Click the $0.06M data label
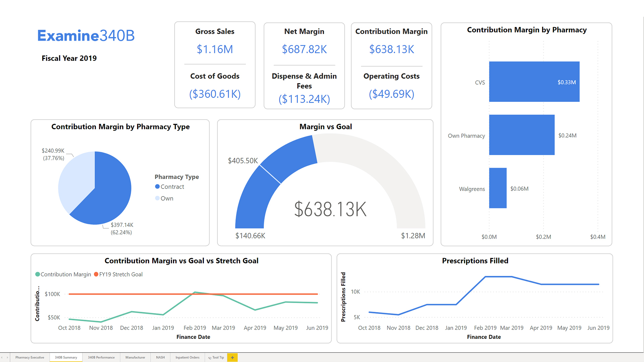 point(519,189)
